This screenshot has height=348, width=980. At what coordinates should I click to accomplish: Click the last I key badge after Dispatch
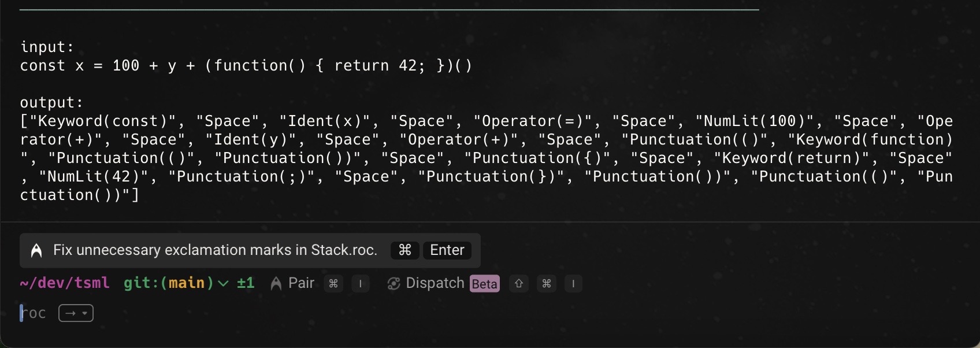573,284
